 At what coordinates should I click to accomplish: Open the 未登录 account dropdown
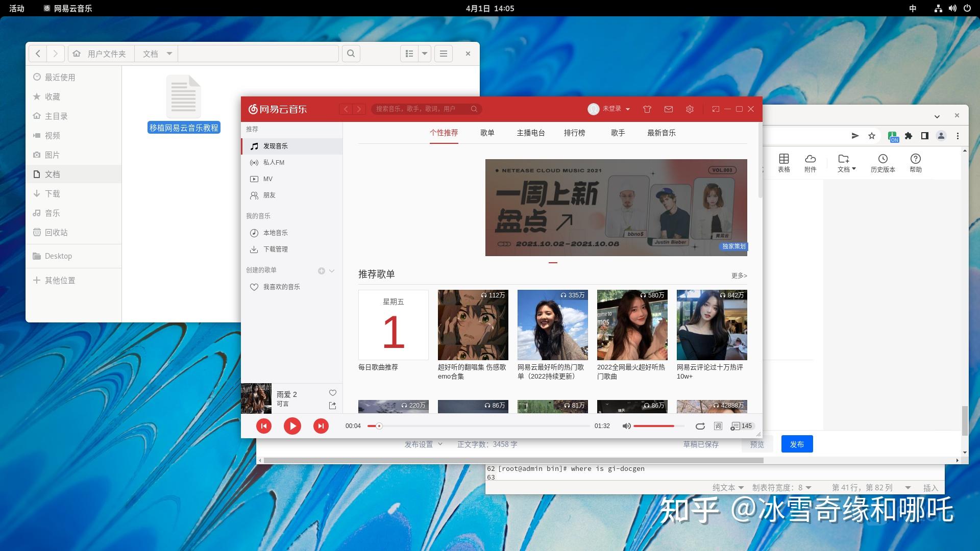[x=609, y=109]
